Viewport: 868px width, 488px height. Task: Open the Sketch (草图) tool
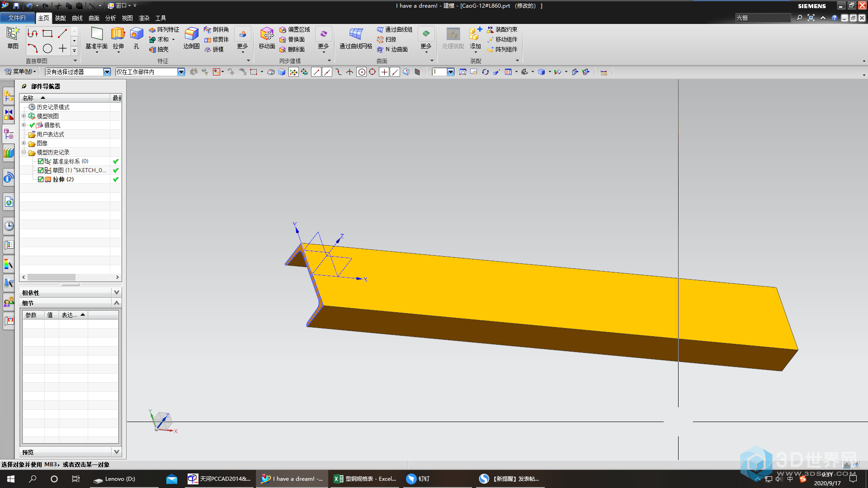click(13, 38)
